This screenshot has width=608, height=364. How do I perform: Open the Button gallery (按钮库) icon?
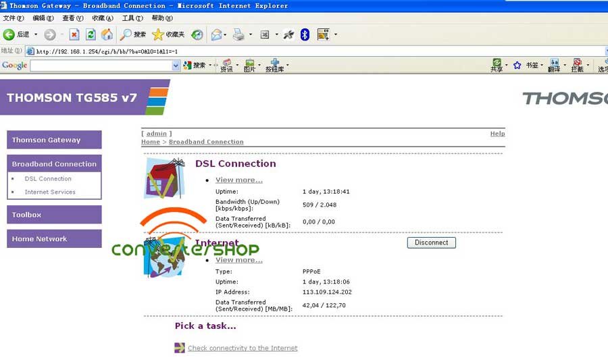[x=274, y=66]
